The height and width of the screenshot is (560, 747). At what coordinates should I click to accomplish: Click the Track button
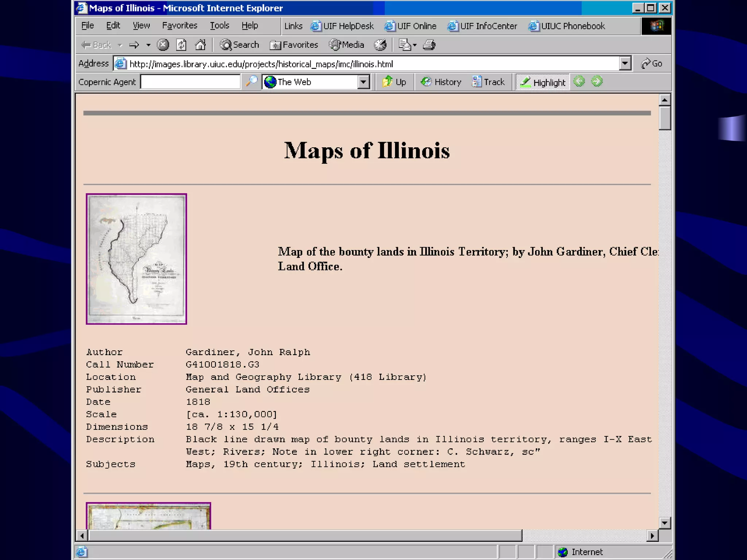click(x=488, y=82)
